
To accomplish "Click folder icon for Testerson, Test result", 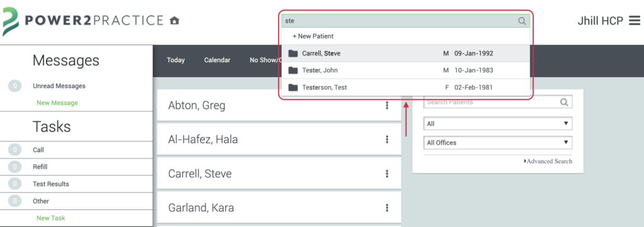I will [293, 87].
